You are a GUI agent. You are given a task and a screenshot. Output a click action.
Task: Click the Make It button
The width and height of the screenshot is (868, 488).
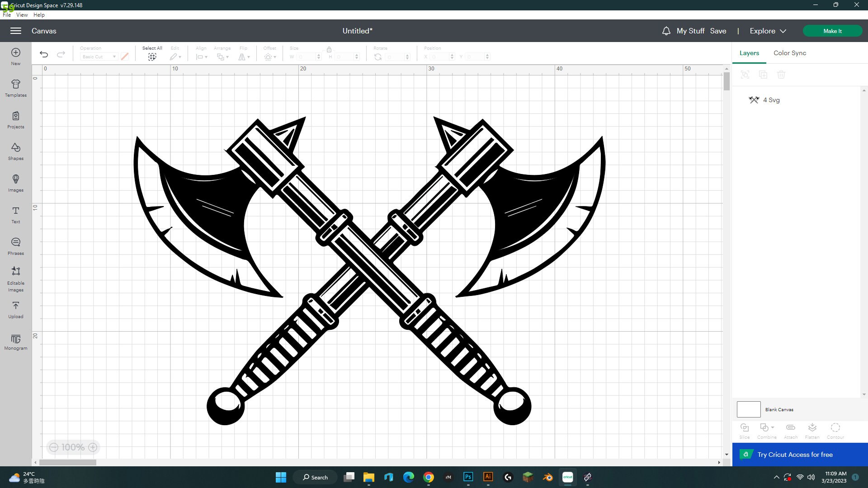click(x=832, y=31)
